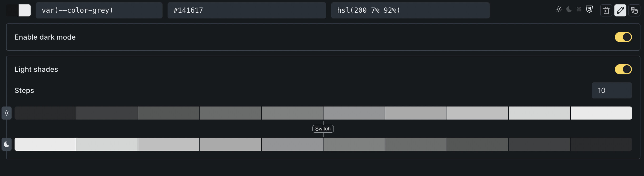644x176 pixels.
Task: Turn off the Light shades toggle
Action: coord(623,69)
